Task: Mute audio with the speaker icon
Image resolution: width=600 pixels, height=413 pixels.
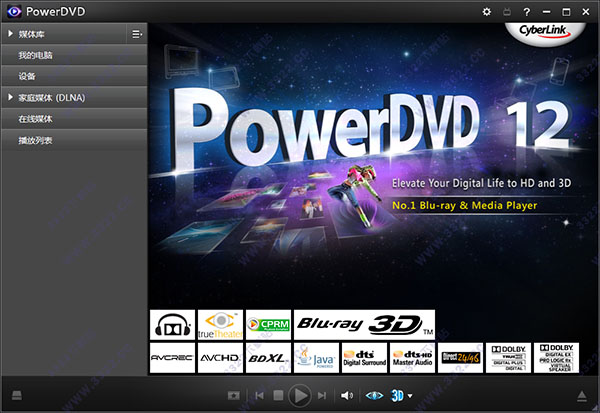Action: [347, 395]
